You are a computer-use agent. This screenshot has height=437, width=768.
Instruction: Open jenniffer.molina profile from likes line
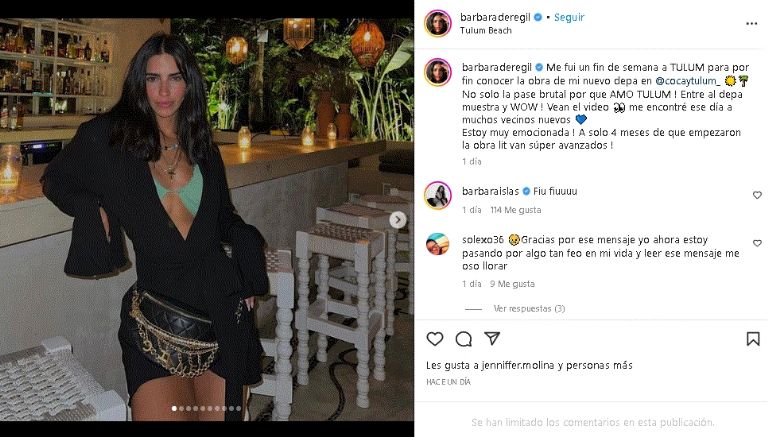(x=518, y=365)
